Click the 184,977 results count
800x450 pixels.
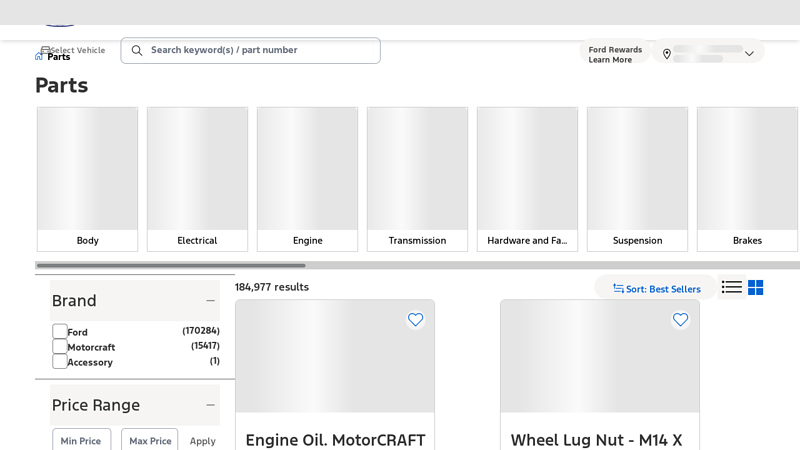[272, 287]
